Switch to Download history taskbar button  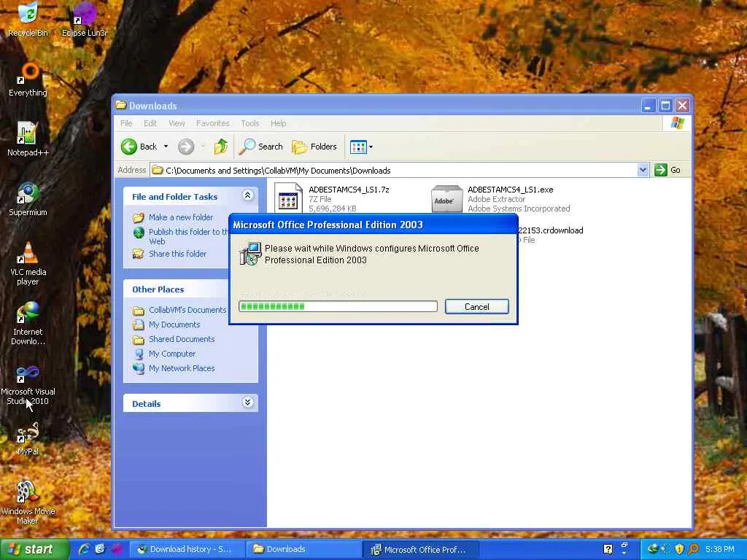[x=187, y=549]
